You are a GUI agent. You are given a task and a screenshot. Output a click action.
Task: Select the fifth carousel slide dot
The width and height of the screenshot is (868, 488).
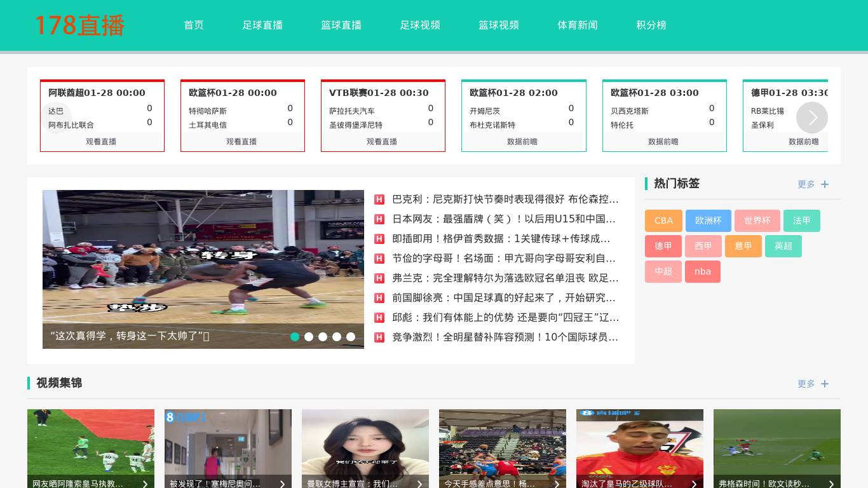point(351,337)
